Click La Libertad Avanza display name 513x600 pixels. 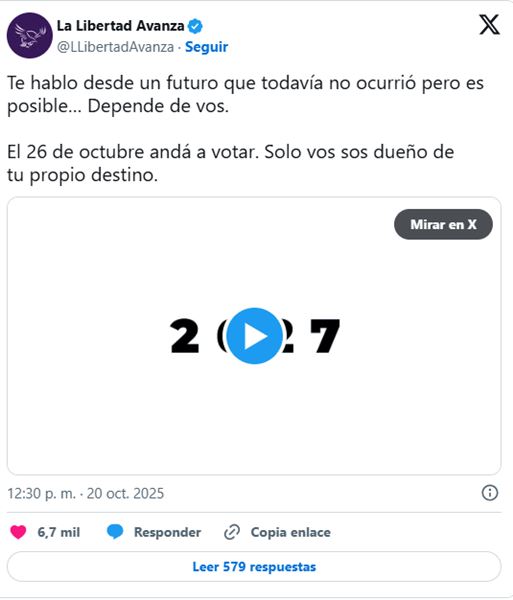click(x=121, y=26)
